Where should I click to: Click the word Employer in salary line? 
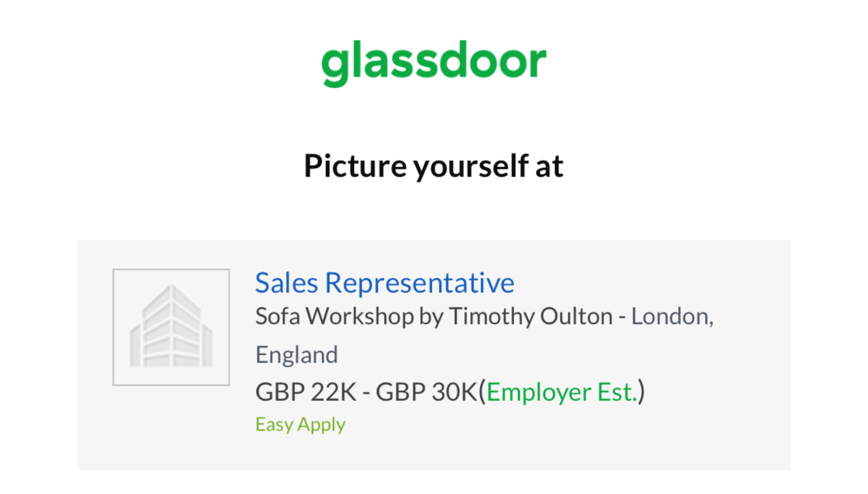point(539,392)
